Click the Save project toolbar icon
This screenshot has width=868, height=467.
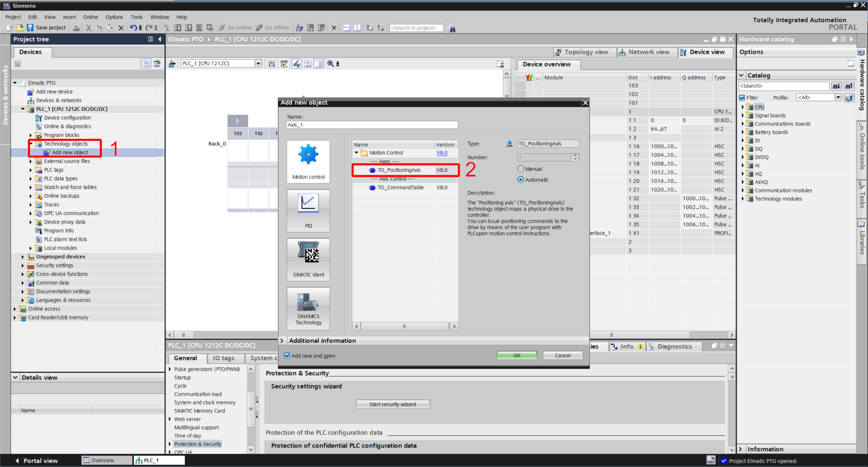(30, 28)
